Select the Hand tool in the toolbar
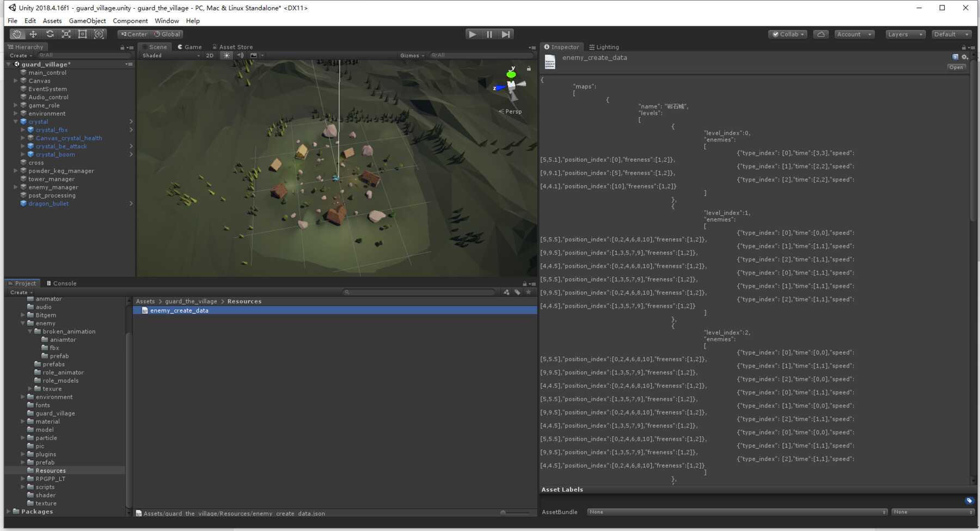 pyautogui.click(x=16, y=34)
